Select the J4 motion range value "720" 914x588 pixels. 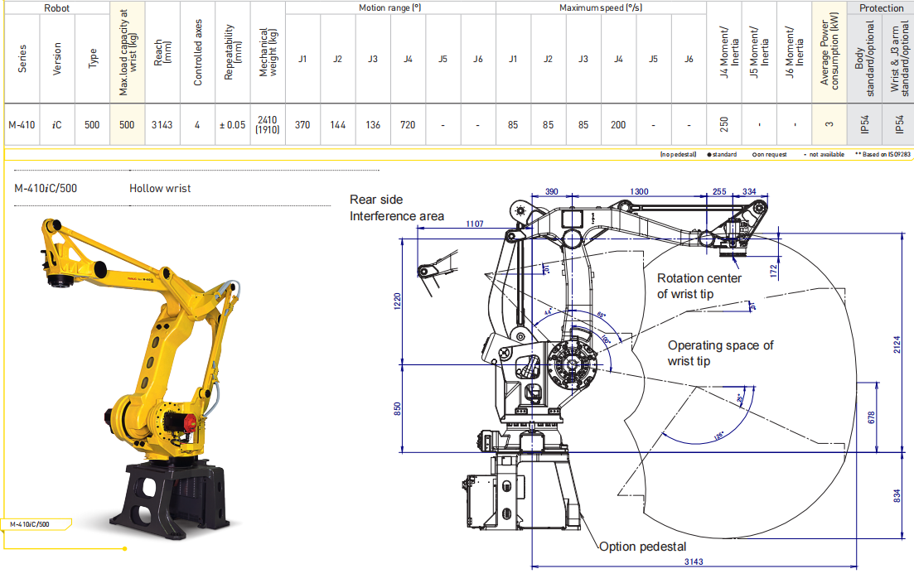(408, 125)
